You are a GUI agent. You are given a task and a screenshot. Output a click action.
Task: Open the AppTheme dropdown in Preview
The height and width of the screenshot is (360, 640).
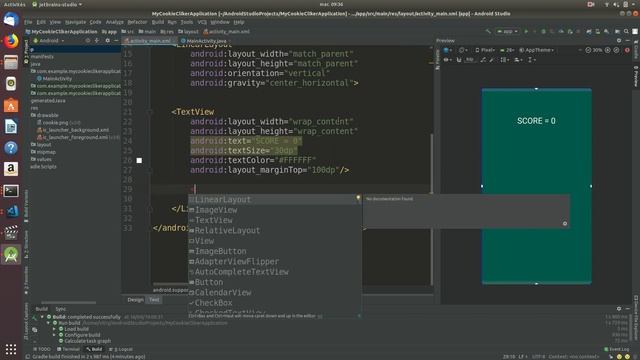[x=536, y=50]
